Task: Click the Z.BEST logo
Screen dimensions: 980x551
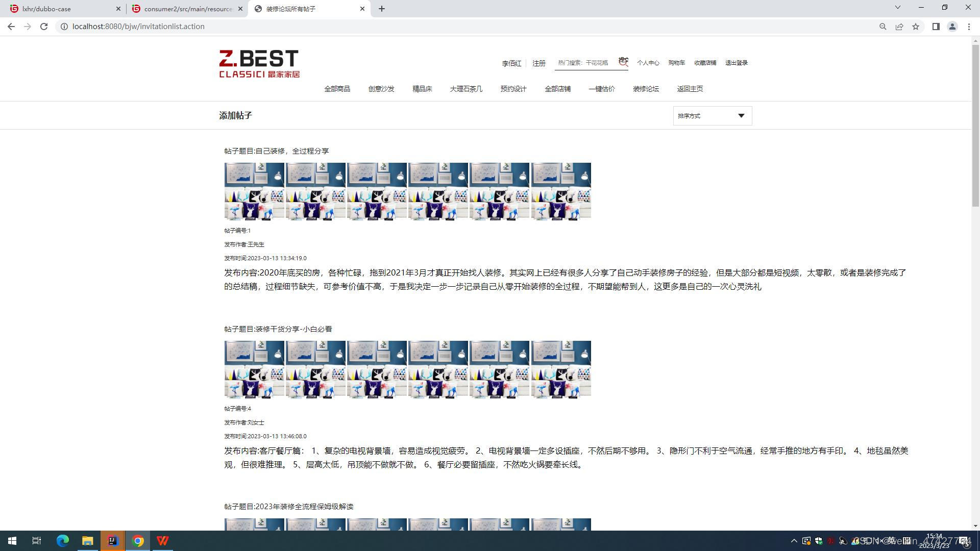Action: click(259, 64)
